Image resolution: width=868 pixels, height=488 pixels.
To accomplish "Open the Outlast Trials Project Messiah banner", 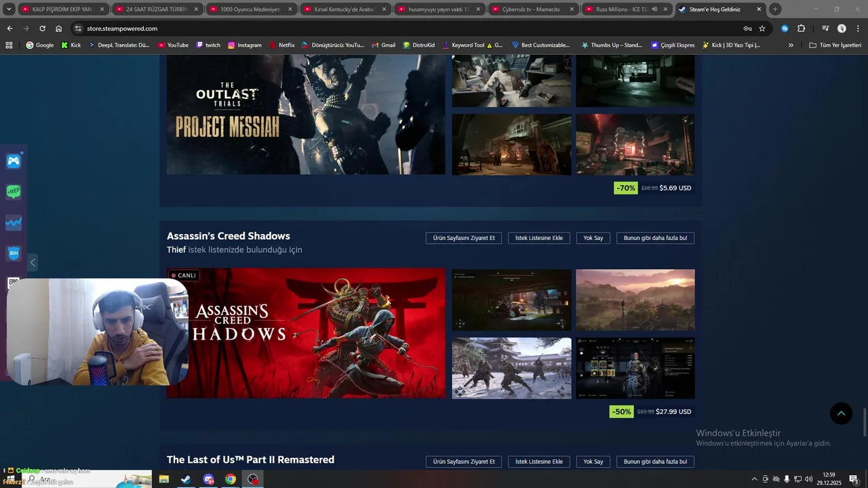I will 306,115.
